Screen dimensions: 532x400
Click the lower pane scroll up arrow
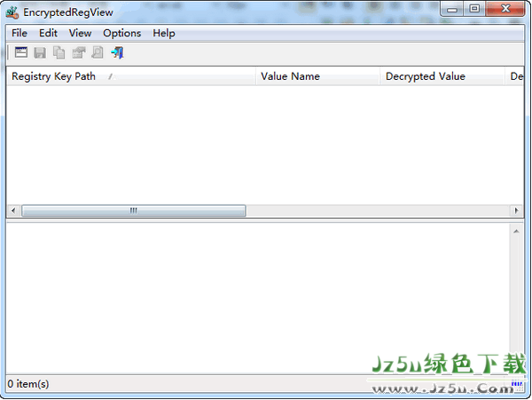[x=516, y=231]
